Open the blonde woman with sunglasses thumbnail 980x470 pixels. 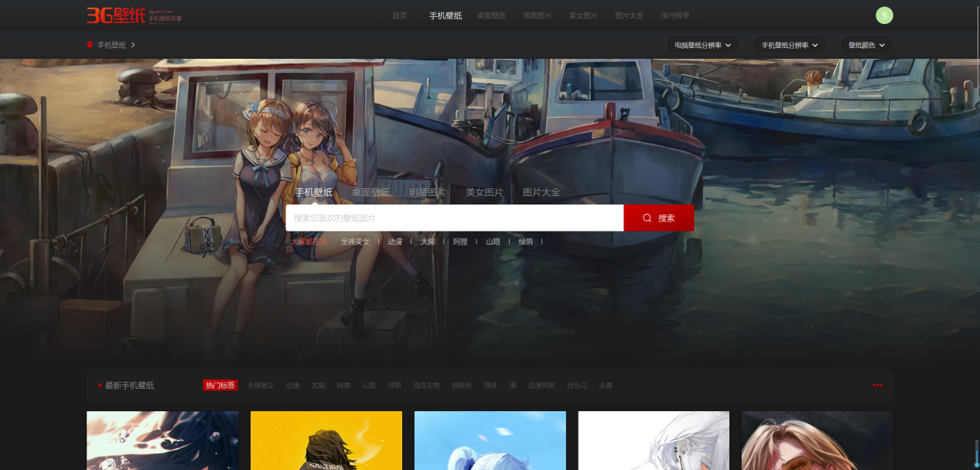pos(817,441)
